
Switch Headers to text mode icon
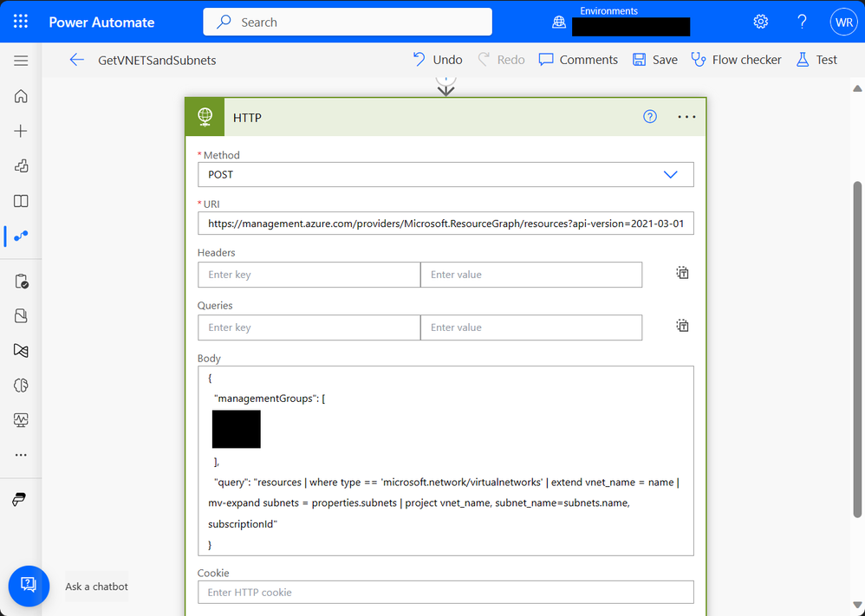(x=682, y=272)
